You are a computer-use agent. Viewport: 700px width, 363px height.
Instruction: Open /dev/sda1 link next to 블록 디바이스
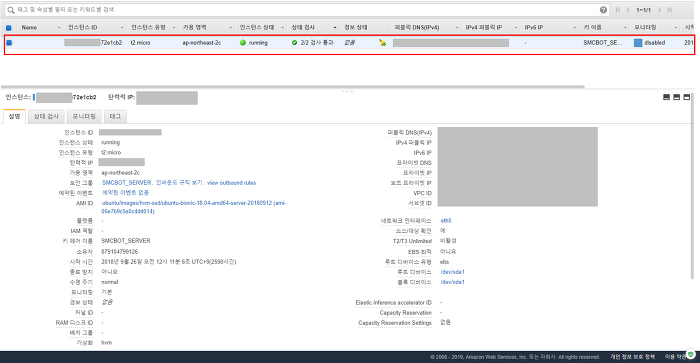coord(452,282)
